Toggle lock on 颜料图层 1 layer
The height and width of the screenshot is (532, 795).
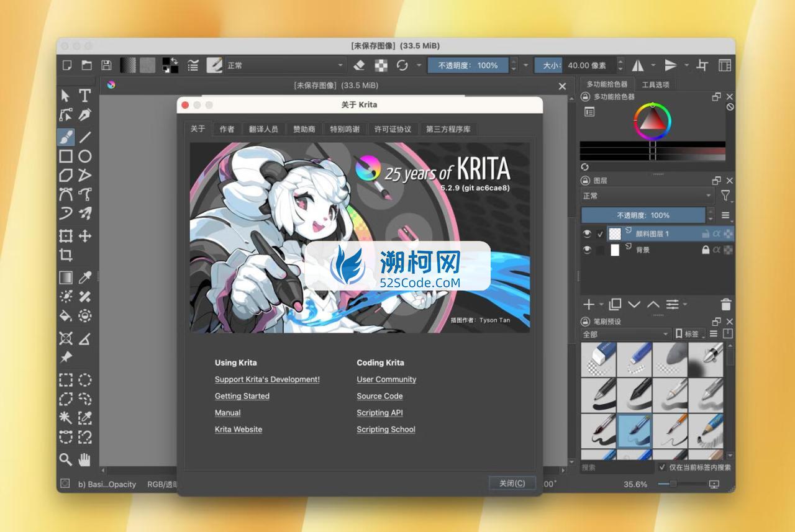point(706,233)
